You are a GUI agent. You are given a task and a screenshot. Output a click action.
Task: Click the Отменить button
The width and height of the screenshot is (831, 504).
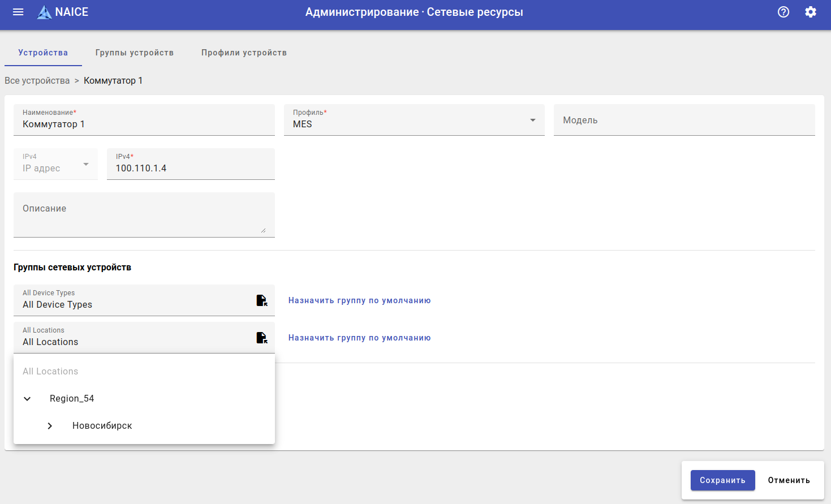click(x=789, y=480)
